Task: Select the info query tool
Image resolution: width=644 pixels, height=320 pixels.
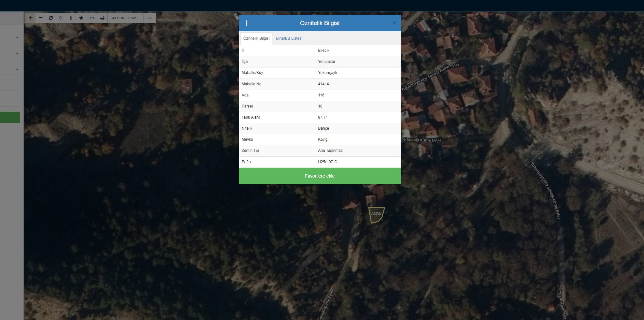Action: [x=71, y=18]
